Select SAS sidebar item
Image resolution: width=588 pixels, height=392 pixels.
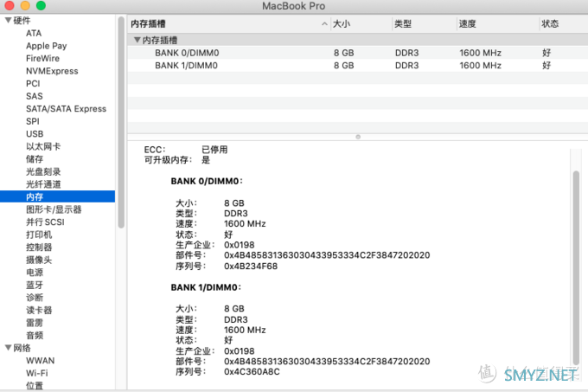[35, 96]
